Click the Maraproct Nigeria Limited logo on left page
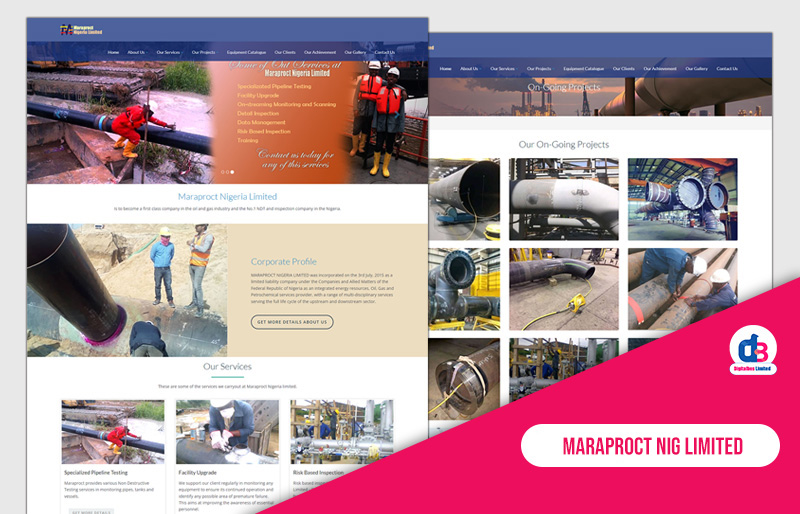800x514 pixels. click(x=81, y=30)
